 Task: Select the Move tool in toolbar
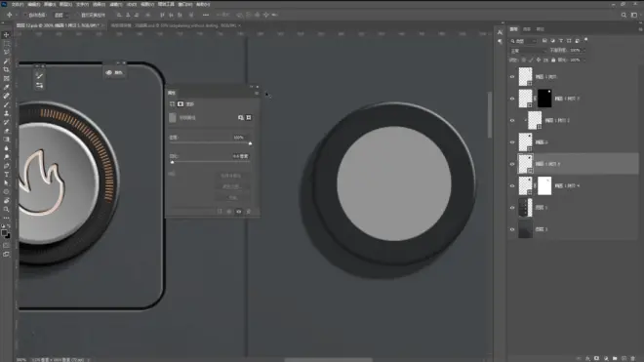pyautogui.click(x=6, y=35)
